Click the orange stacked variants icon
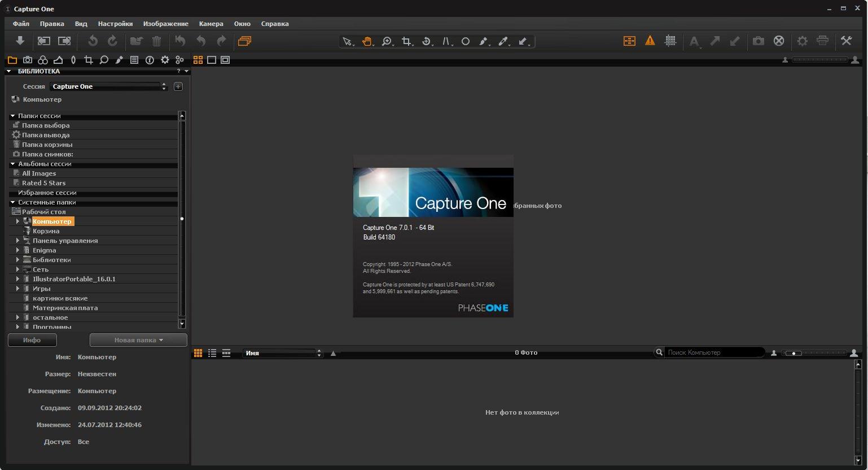 [244, 41]
